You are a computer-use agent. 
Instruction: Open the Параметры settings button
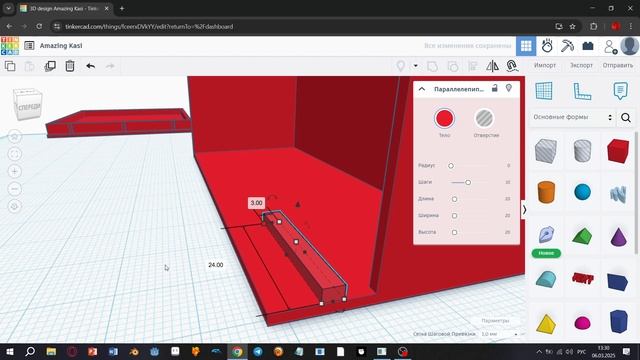495,321
